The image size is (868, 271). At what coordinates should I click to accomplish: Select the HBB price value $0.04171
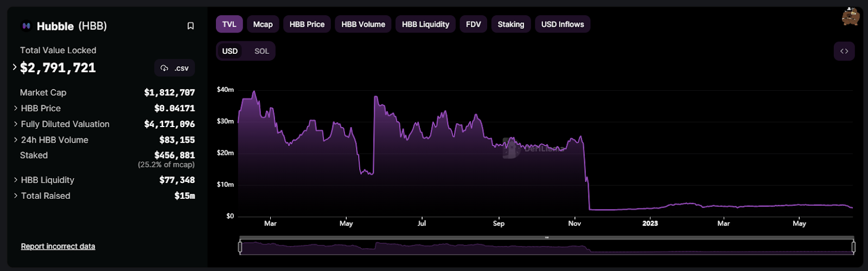tap(175, 108)
